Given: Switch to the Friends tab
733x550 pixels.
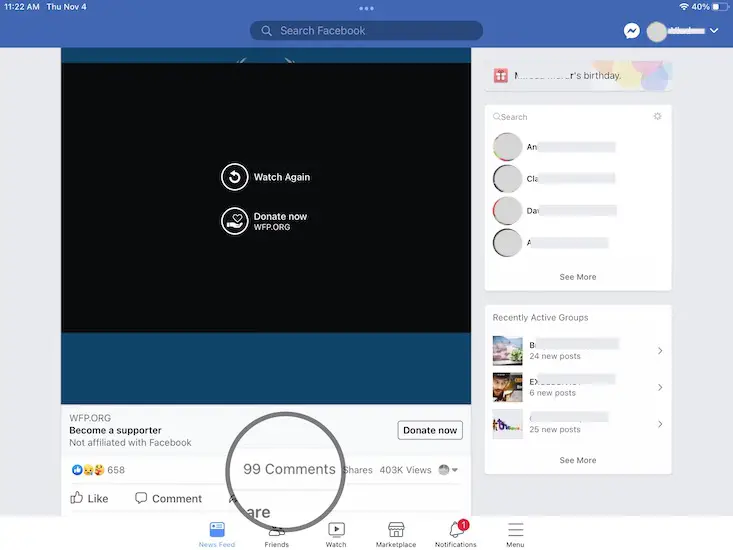Looking at the screenshot, I should click(x=277, y=534).
